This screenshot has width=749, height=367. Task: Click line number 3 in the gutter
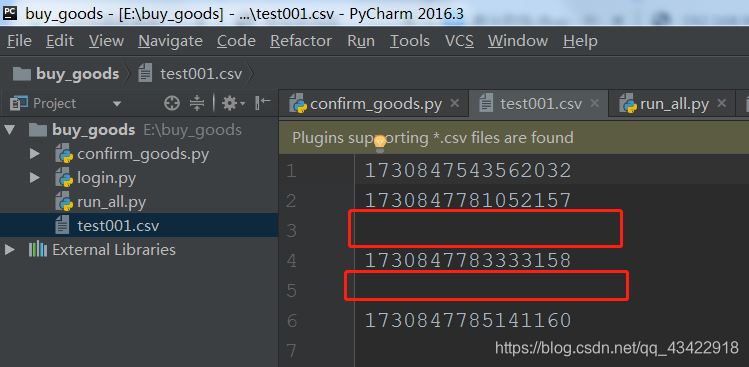(x=291, y=231)
